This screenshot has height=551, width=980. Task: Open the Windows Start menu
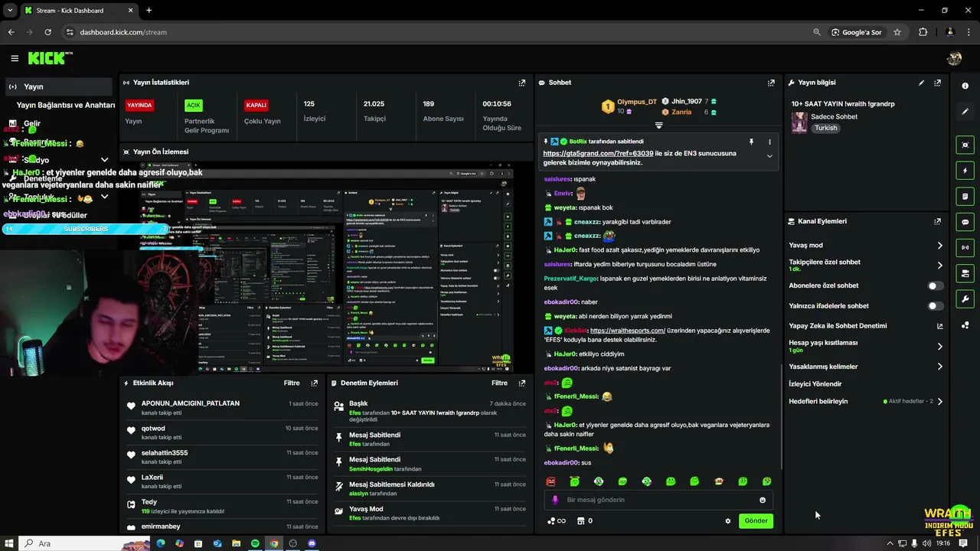coord(8,543)
